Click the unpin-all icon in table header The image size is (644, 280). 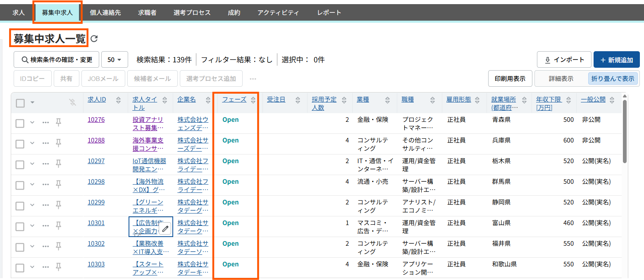(73, 102)
